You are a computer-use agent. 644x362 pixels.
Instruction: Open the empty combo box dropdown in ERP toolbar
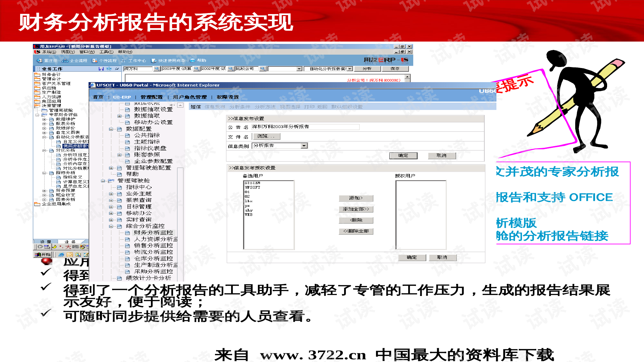click(x=299, y=69)
